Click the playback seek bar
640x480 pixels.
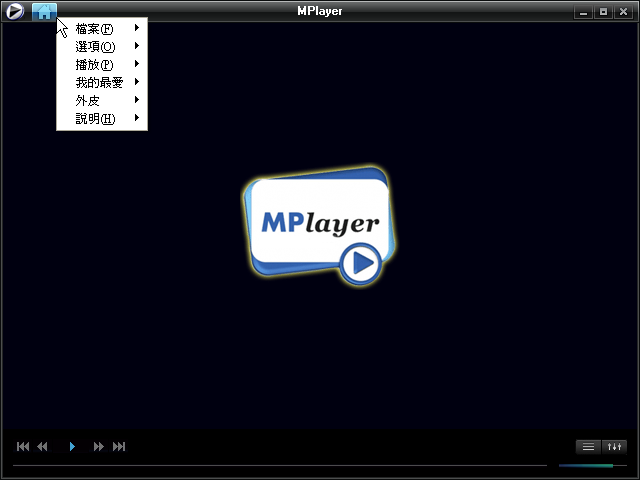[280, 465]
